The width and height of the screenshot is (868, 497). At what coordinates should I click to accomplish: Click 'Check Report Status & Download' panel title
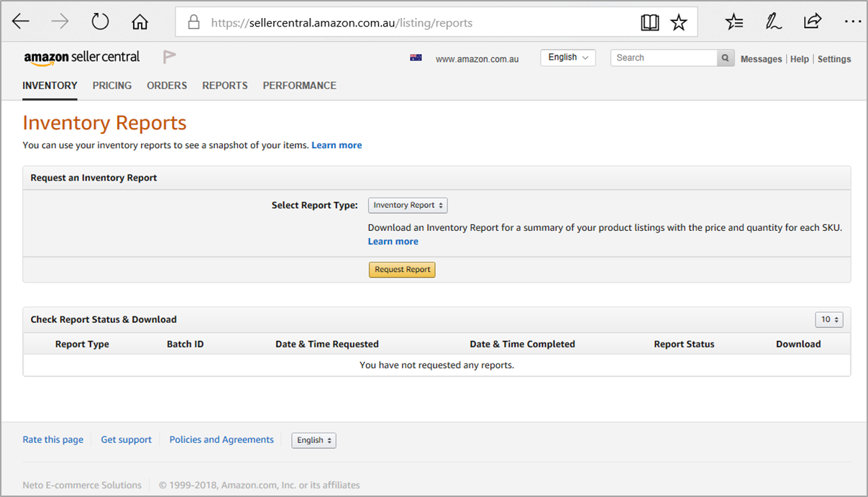pos(104,319)
